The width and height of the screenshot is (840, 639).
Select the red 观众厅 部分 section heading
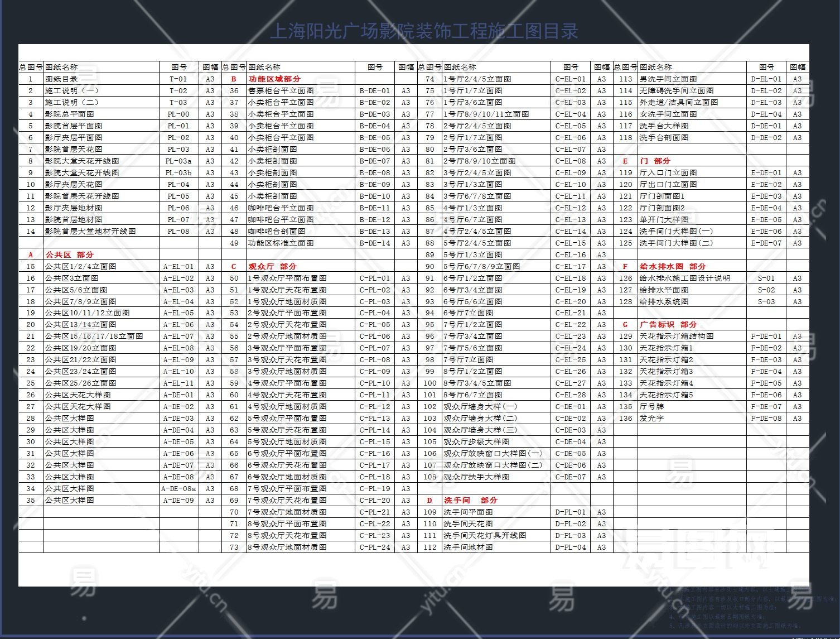click(272, 267)
